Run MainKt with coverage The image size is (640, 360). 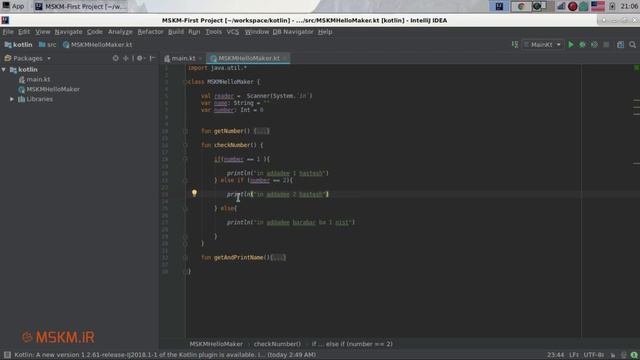[594, 45]
